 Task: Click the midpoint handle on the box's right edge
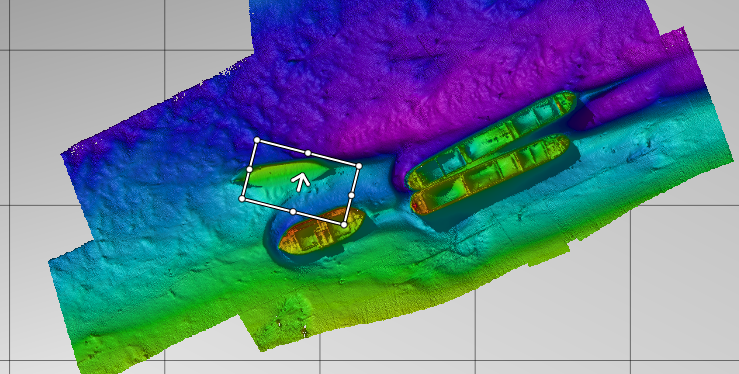[351, 195]
